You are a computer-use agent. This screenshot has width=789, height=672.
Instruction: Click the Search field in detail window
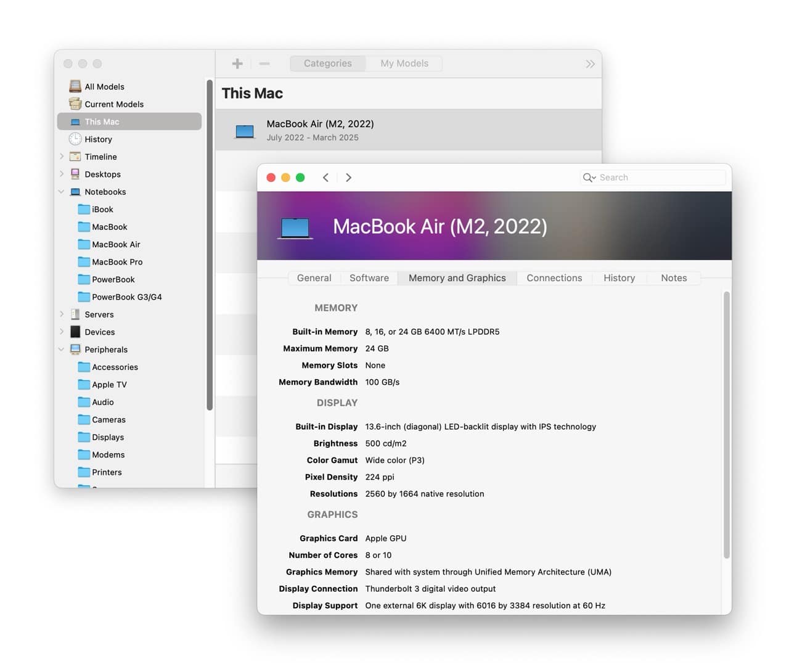pos(653,178)
